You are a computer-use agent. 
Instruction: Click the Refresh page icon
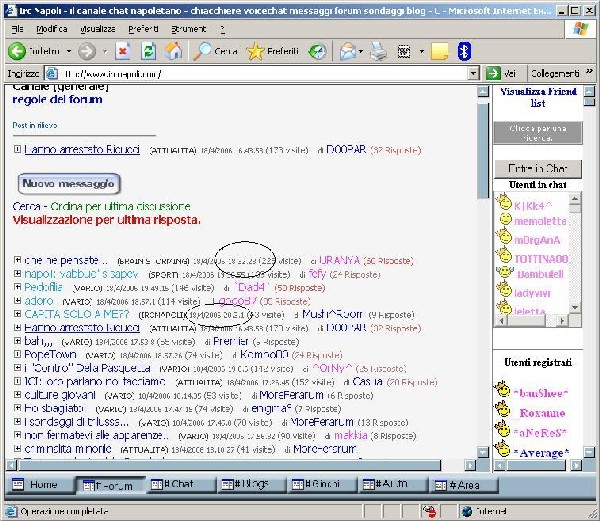(x=148, y=51)
